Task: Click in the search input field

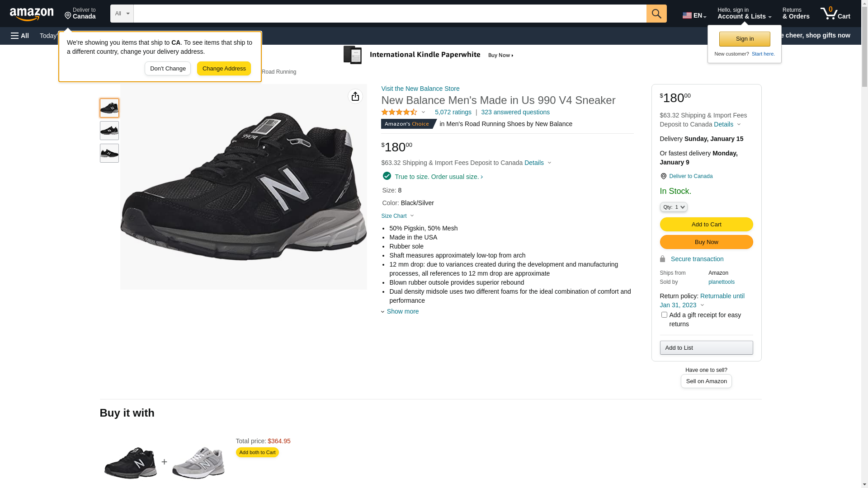Action: tap(390, 14)
